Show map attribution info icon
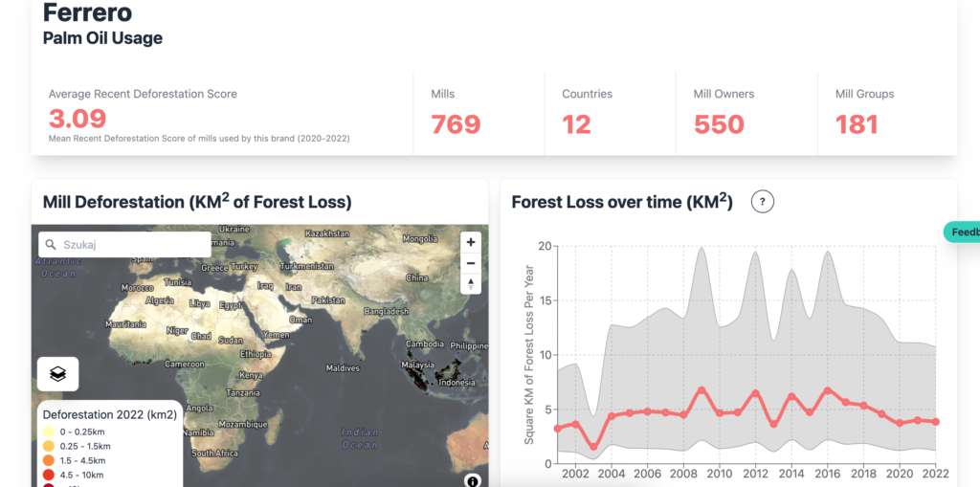Viewport: 980px width, 487px height. (x=473, y=481)
